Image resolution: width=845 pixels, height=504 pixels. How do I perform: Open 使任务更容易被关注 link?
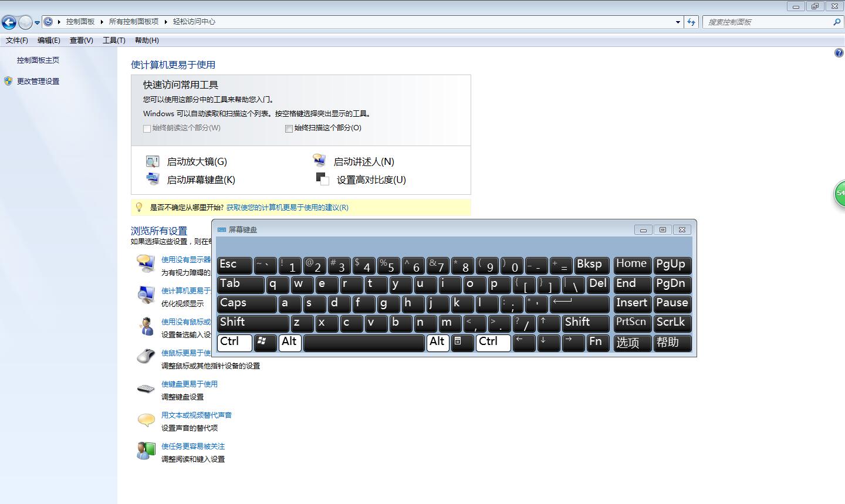click(x=193, y=447)
